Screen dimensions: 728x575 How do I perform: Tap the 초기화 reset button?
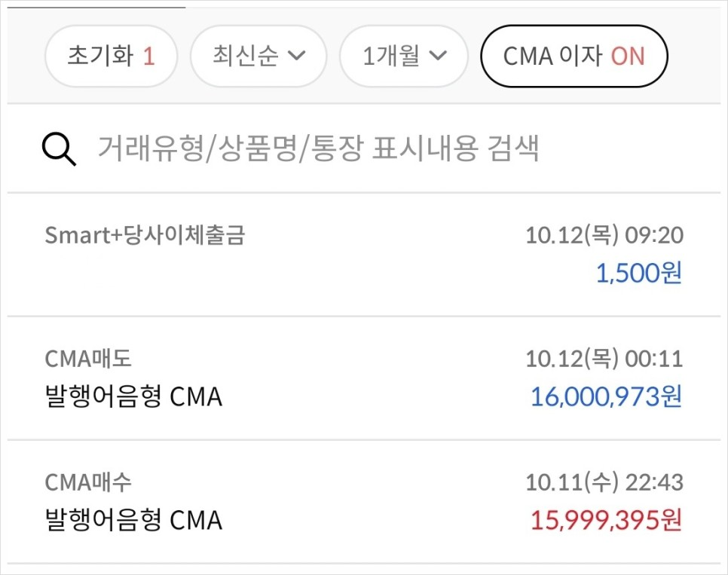click(x=111, y=57)
